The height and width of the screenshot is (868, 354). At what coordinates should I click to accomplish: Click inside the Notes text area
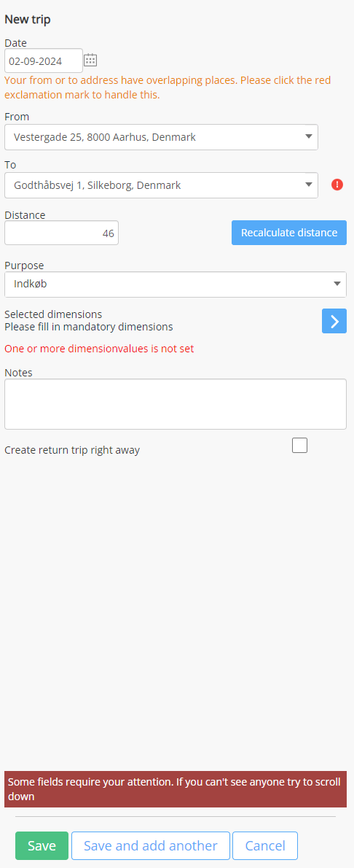(x=176, y=404)
